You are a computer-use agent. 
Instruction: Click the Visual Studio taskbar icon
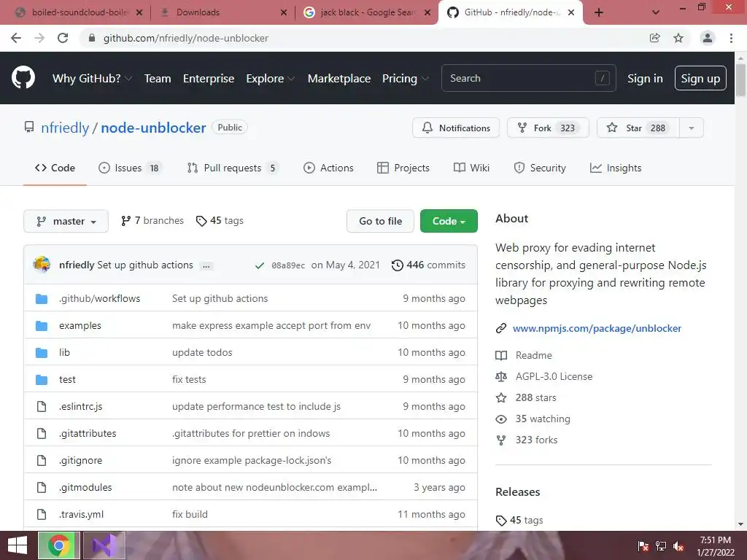coord(104,545)
